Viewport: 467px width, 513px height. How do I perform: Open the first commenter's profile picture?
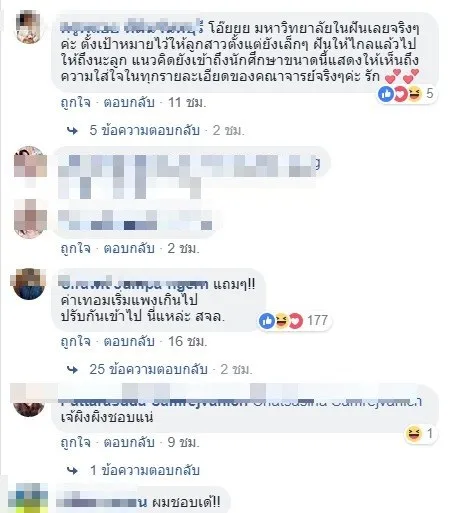pos(29,27)
